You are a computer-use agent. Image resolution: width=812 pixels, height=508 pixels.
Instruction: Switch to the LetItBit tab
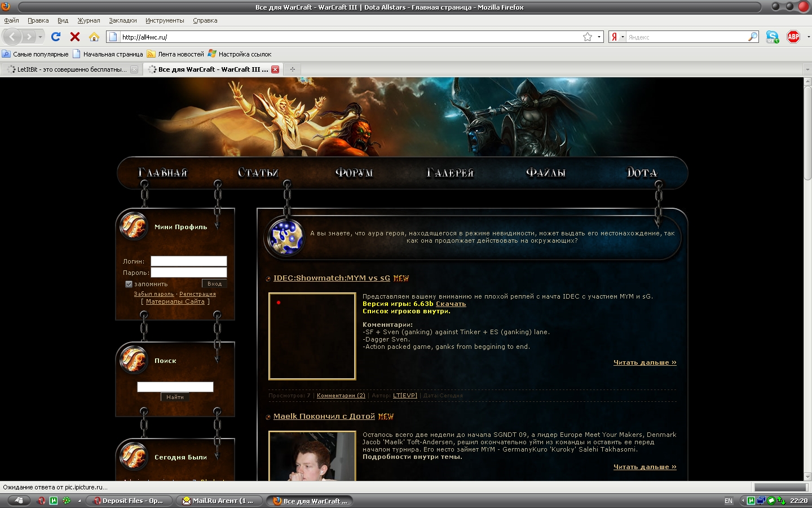point(72,69)
